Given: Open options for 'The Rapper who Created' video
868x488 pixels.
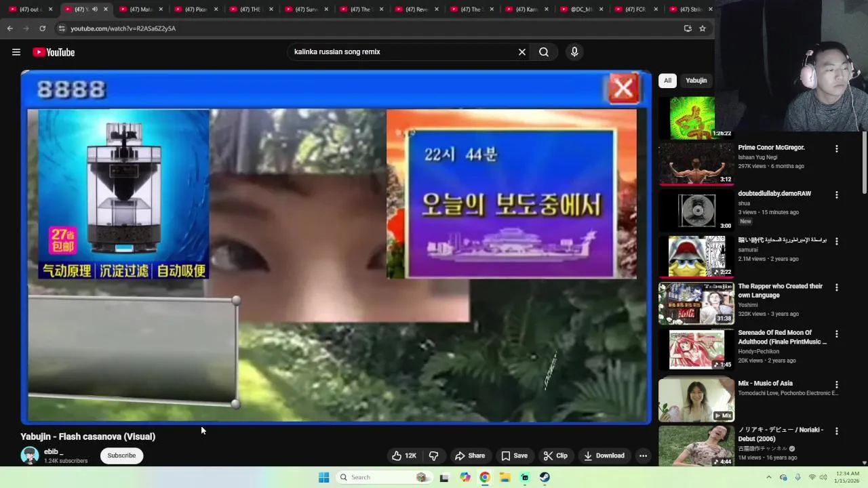Looking at the screenshot, I should pyautogui.click(x=836, y=287).
